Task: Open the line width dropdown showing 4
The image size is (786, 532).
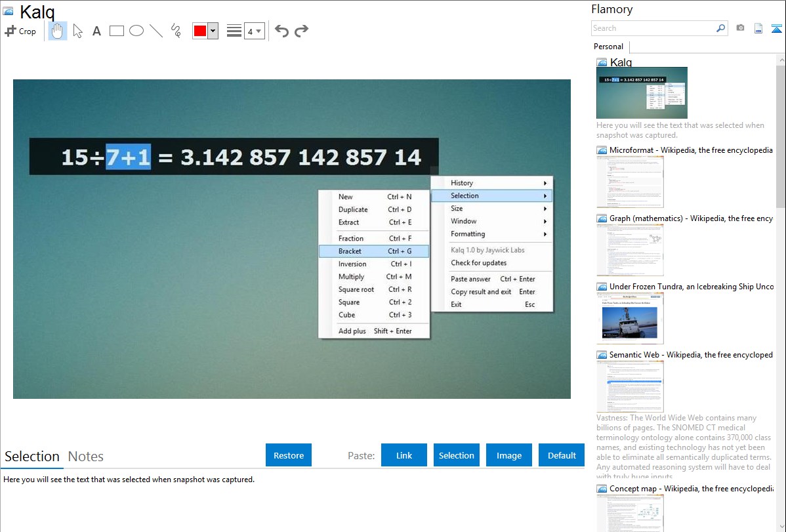Action: (x=254, y=31)
